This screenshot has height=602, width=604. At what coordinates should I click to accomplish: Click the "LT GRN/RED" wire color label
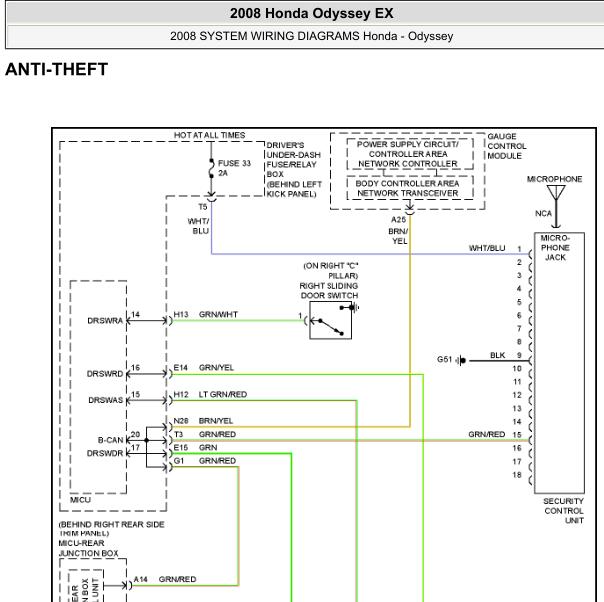click(x=223, y=394)
